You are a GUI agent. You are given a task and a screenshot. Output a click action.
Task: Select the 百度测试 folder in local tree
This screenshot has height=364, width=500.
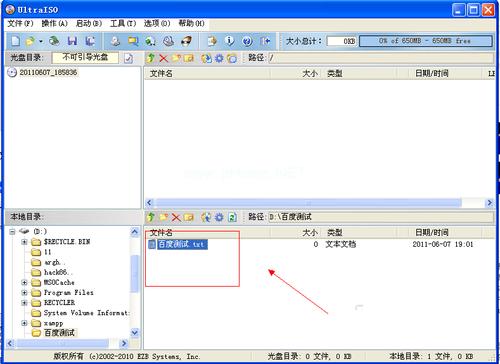59,333
